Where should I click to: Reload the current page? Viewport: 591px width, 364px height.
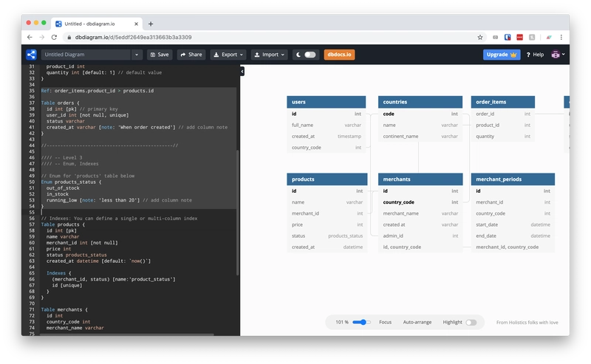54,38
